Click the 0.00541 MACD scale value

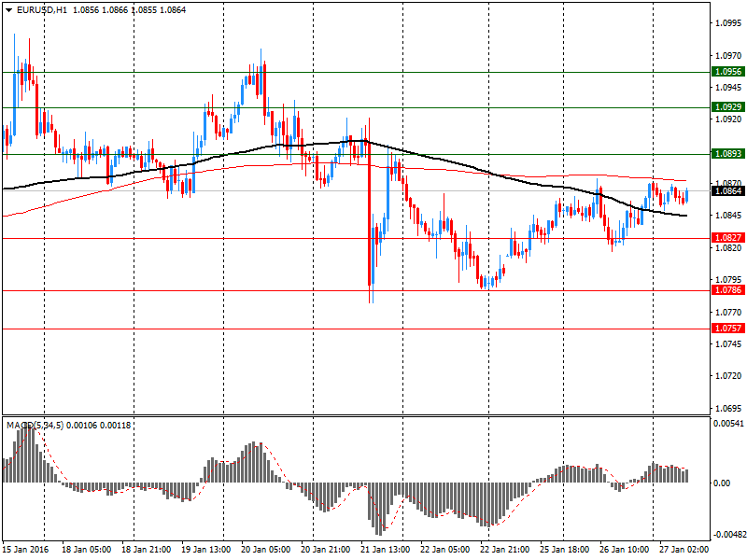[728, 425]
